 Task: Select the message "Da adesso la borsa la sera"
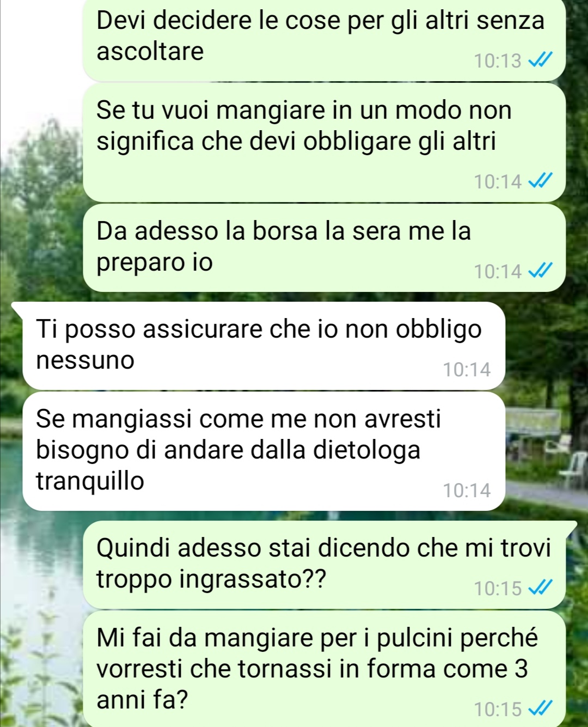click(324, 248)
